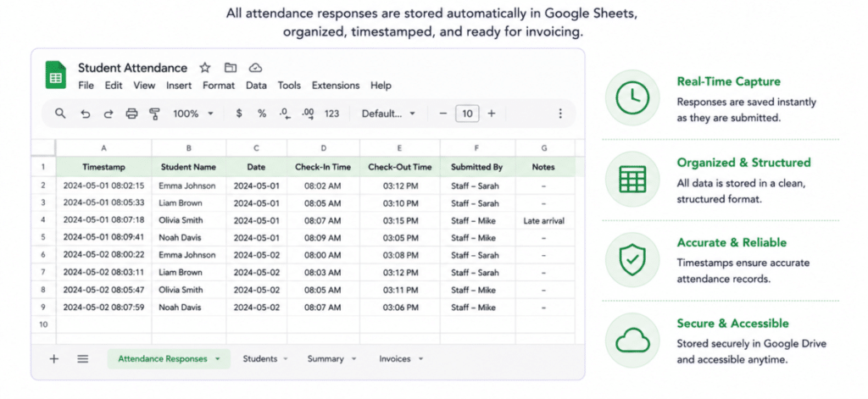Click the font size field showing 10

click(467, 114)
